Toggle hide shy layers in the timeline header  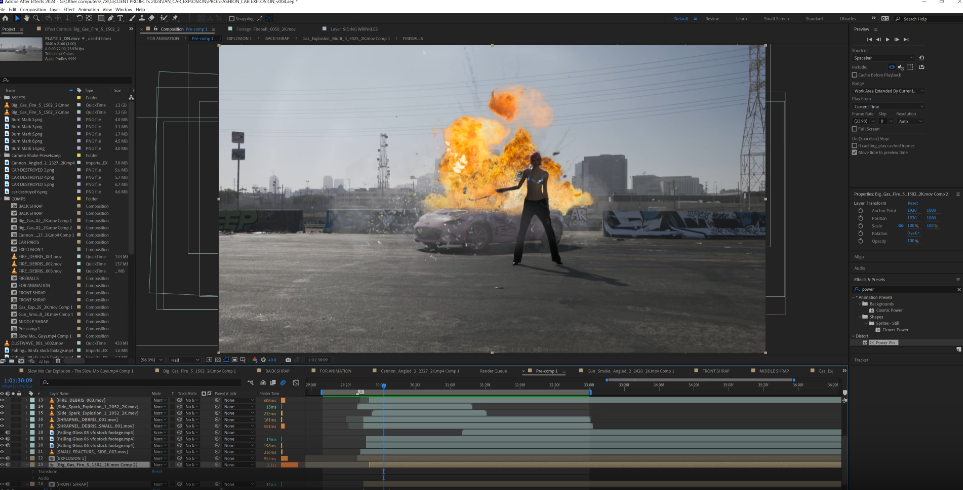pyautogui.click(x=263, y=383)
